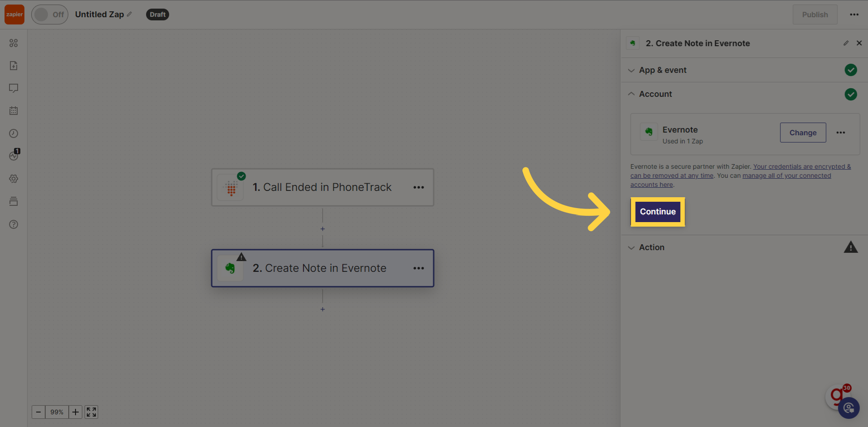Fit canvas to view icon
This screenshot has height=427, width=868.
click(91, 412)
